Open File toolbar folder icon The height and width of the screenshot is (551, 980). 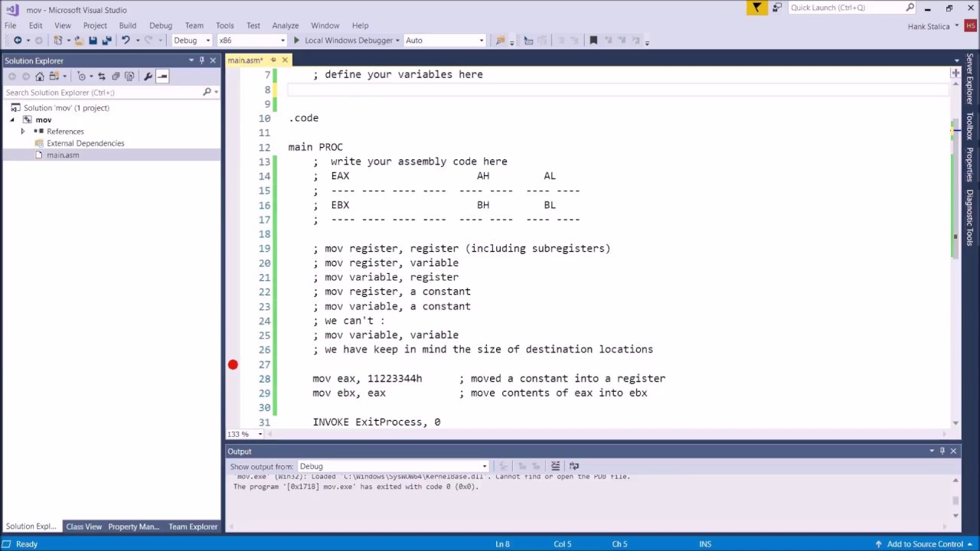[x=79, y=41]
